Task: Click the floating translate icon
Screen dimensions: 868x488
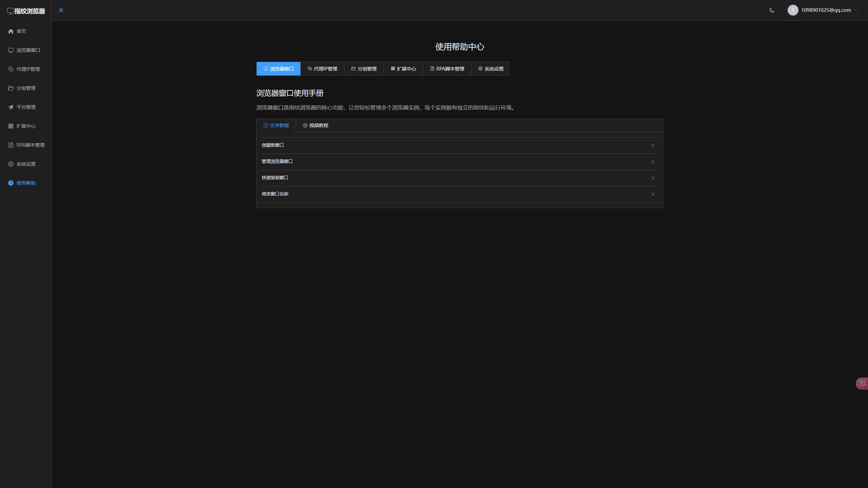Action: point(863,383)
